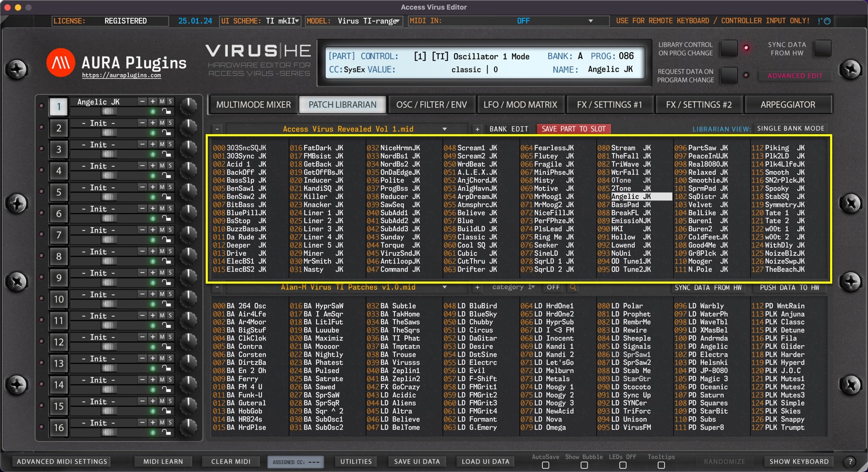Enable the AutoSave checkbox
The image size is (868, 472).
546,465
